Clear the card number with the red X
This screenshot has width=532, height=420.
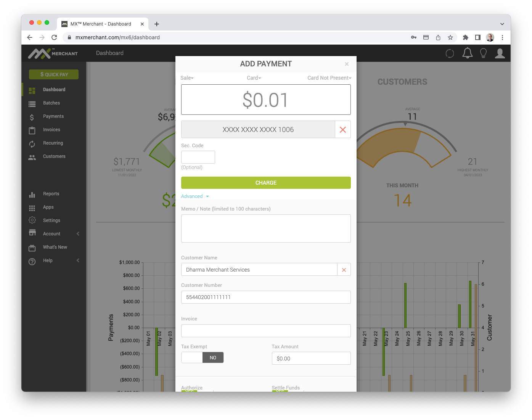[342, 129]
